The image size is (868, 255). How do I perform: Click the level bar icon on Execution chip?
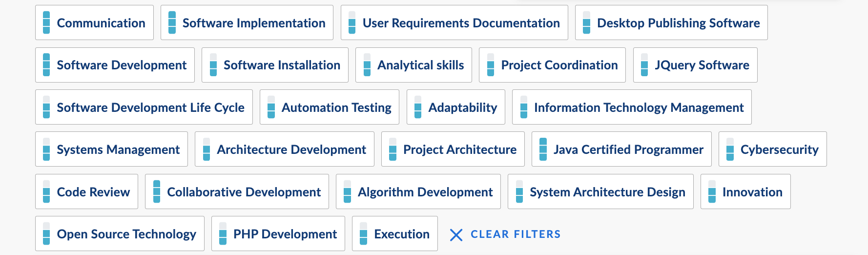point(363,234)
